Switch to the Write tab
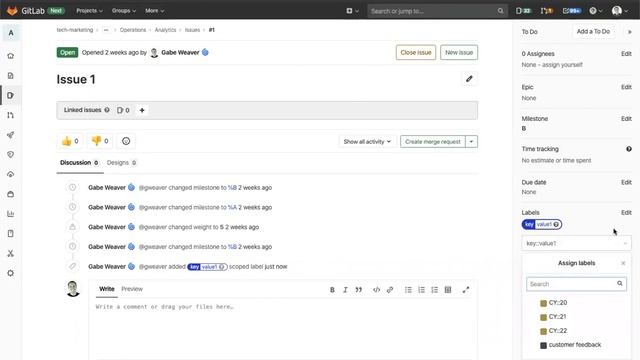 tap(107, 289)
